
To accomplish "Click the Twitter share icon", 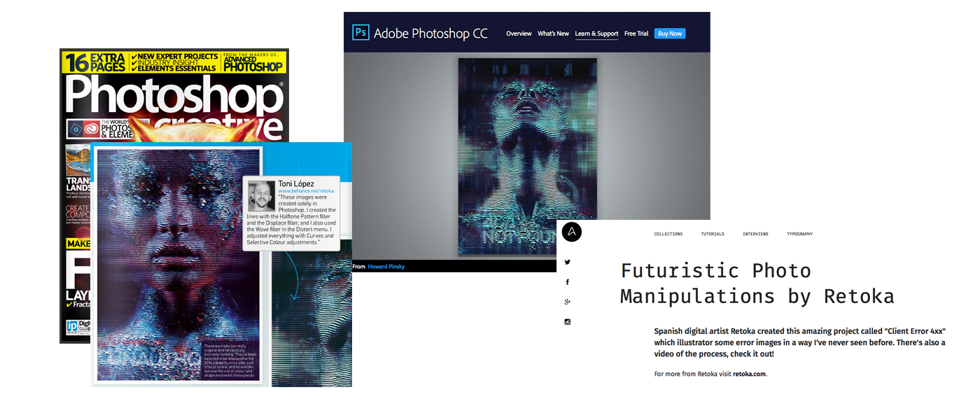I will pyautogui.click(x=568, y=262).
